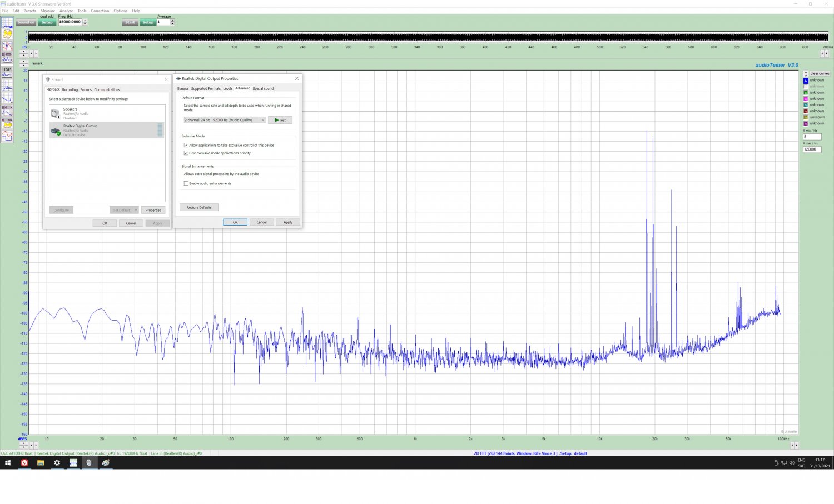This screenshot has width=834, height=504.
Task: Toggle Give exclusive mode applications priority
Action: point(186,153)
